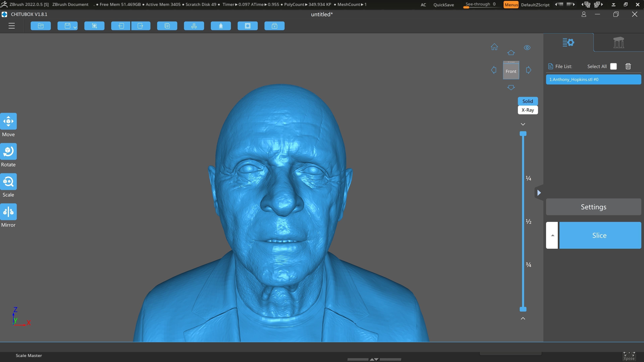Click ZBrush hide-to-tray down arrow icon

click(613, 5)
